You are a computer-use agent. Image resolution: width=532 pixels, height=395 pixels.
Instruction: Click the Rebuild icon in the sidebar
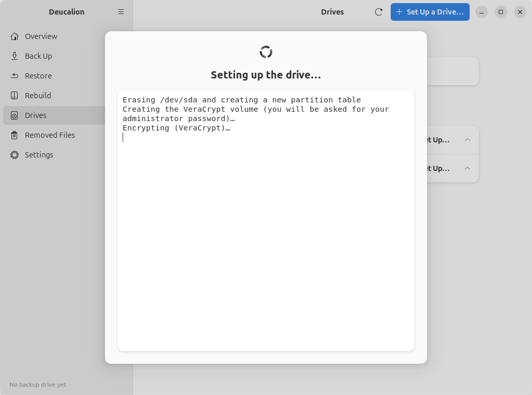pos(14,95)
